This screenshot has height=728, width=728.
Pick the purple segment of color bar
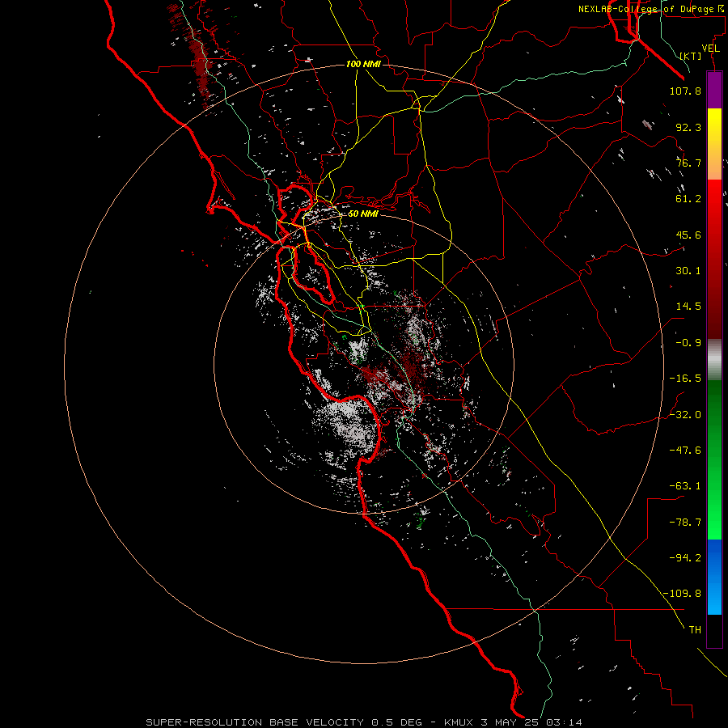714,90
